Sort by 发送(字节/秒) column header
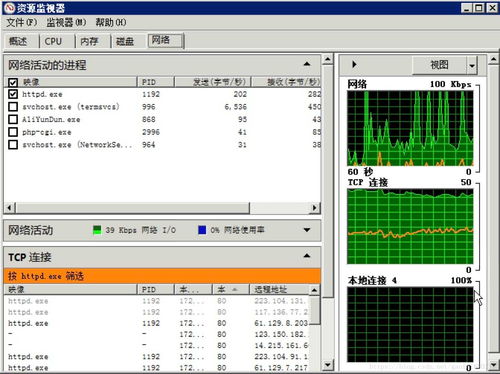 point(213,82)
